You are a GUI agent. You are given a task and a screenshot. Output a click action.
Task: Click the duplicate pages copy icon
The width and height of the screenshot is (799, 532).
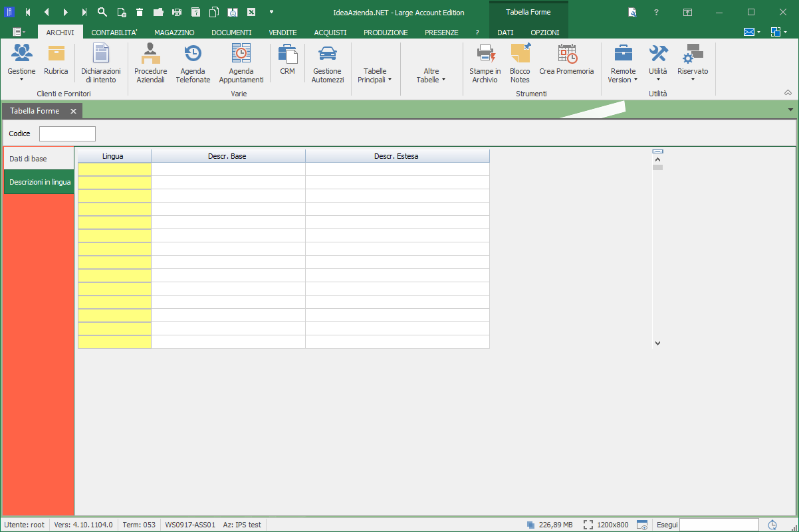[x=214, y=12]
